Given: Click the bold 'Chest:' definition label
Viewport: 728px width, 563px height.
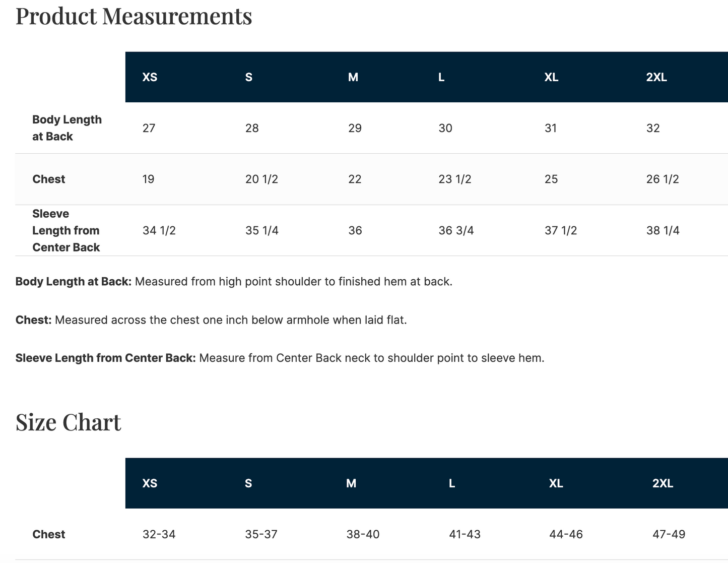Looking at the screenshot, I should click(34, 320).
